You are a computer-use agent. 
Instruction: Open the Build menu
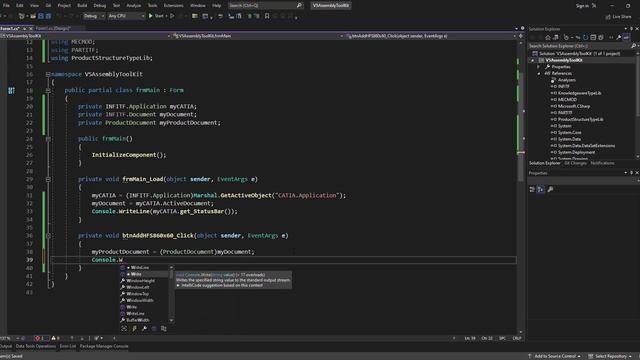[82, 6]
